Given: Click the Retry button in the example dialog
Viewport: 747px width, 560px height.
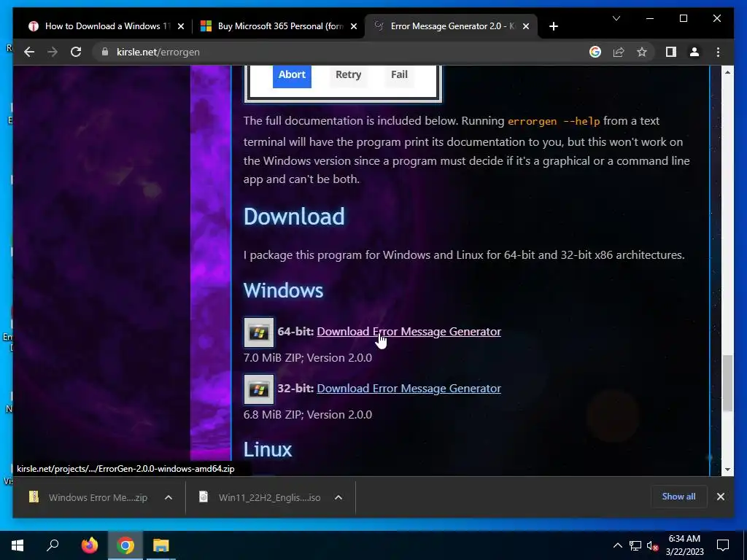Looking at the screenshot, I should pos(348,75).
